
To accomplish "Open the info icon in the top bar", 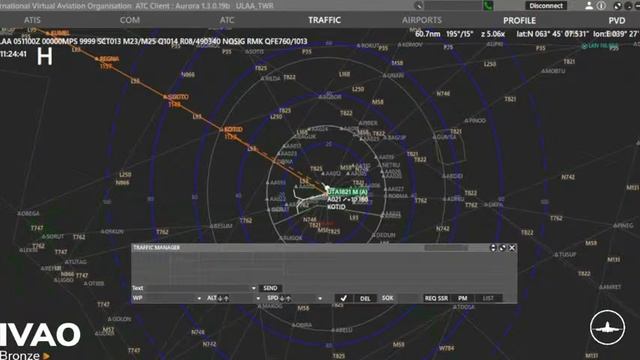I will click(x=601, y=6).
